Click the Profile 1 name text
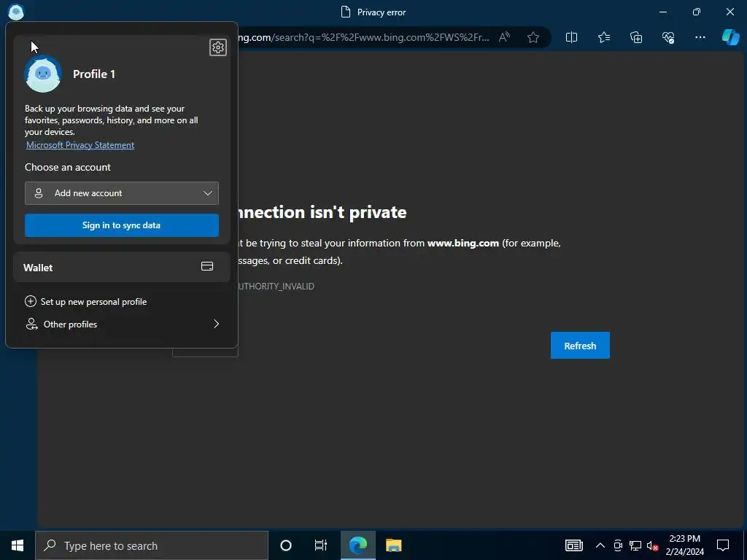 (x=94, y=74)
